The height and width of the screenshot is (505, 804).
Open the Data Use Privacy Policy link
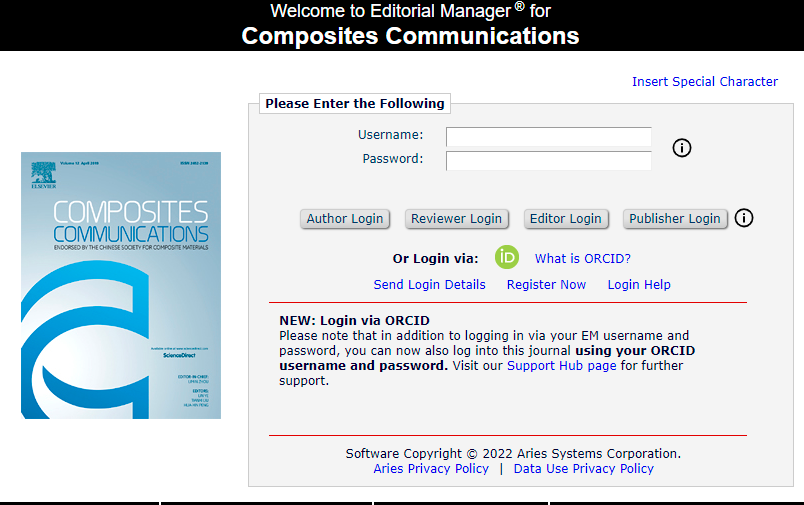pyautogui.click(x=583, y=468)
